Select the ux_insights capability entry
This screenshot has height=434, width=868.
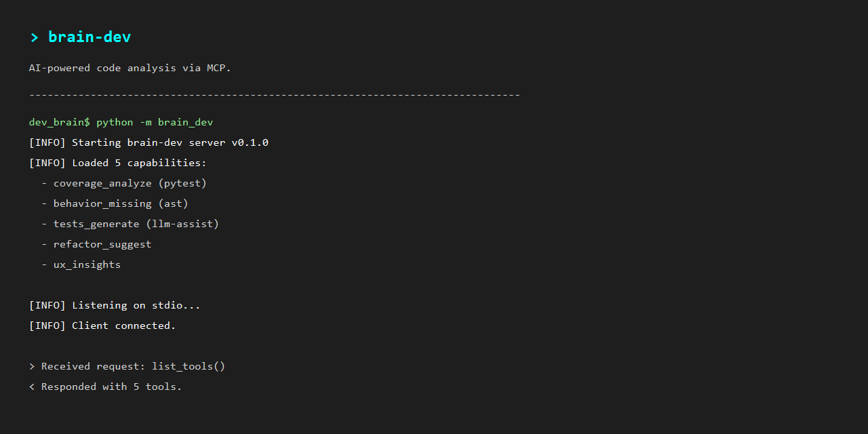87,264
